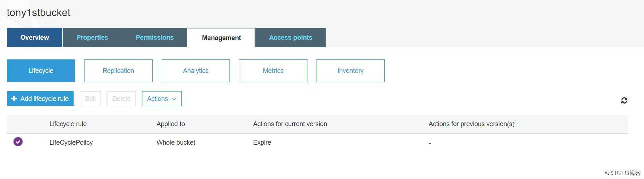The height and width of the screenshot is (179, 644).
Task: Click the Lifecycle rule column header
Action: coord(68,124)
